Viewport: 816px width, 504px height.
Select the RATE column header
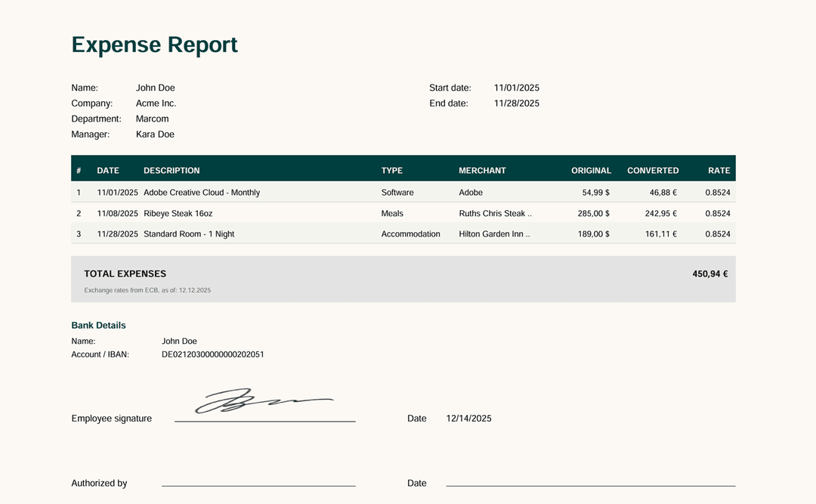(719, 170)
